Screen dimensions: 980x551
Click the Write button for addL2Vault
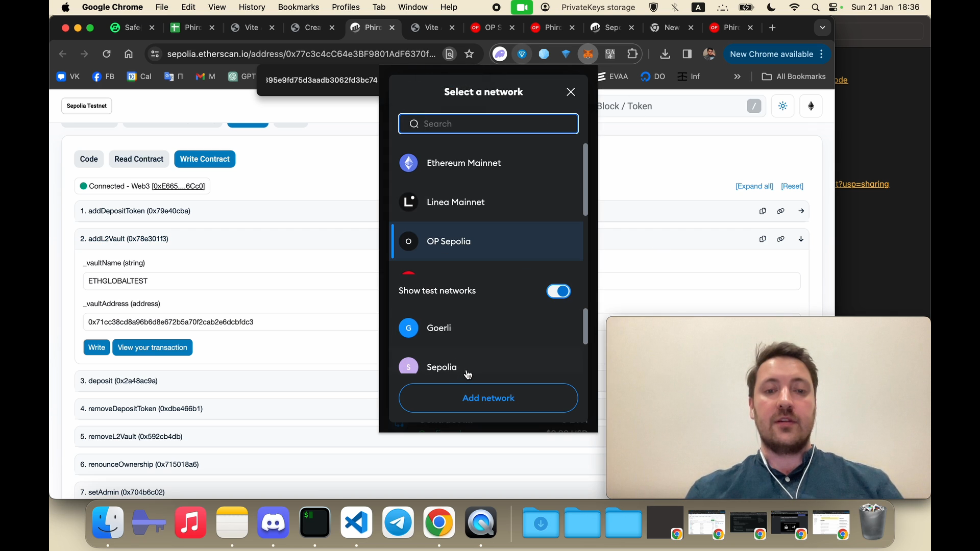click(x=96, y=347)
